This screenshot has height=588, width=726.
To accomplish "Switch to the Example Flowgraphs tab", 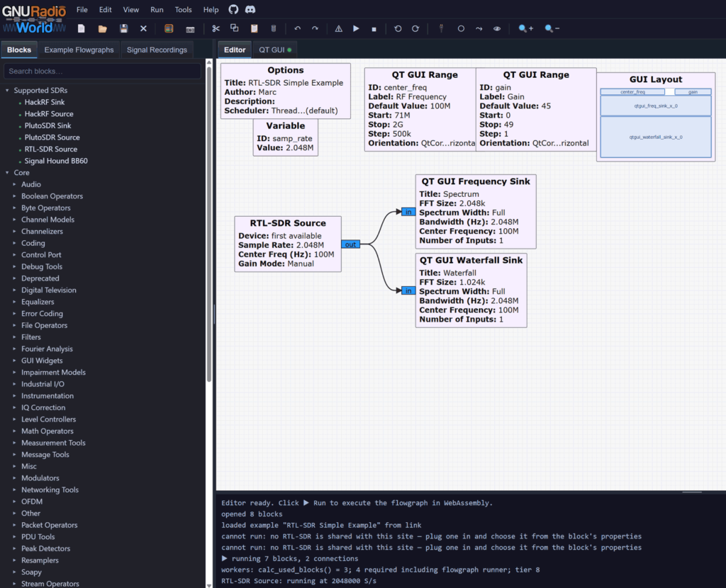I will click(x=79, y=50).
